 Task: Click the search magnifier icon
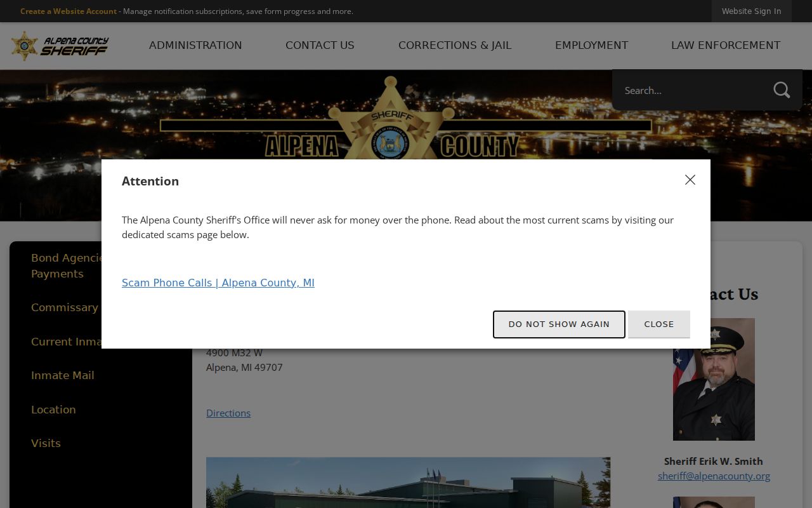782,90
